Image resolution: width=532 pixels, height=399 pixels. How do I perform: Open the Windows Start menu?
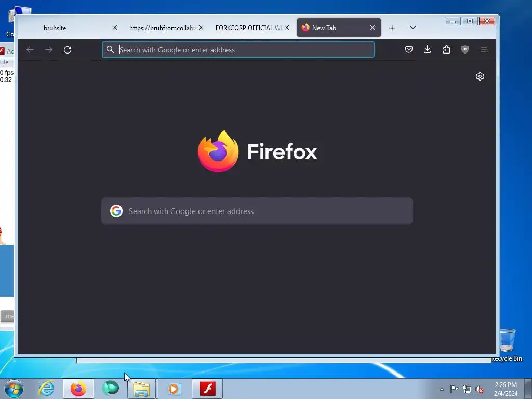[x=14, y=389]
